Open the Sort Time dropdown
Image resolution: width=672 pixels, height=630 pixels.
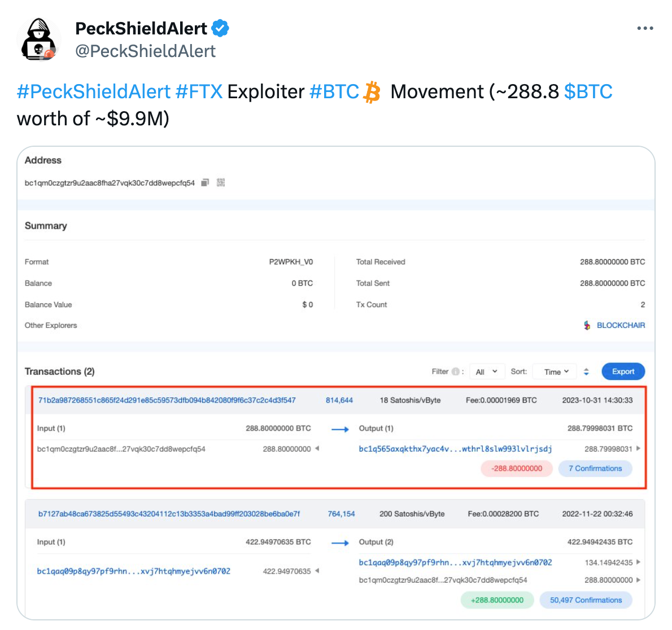click(x=555, y=371)
